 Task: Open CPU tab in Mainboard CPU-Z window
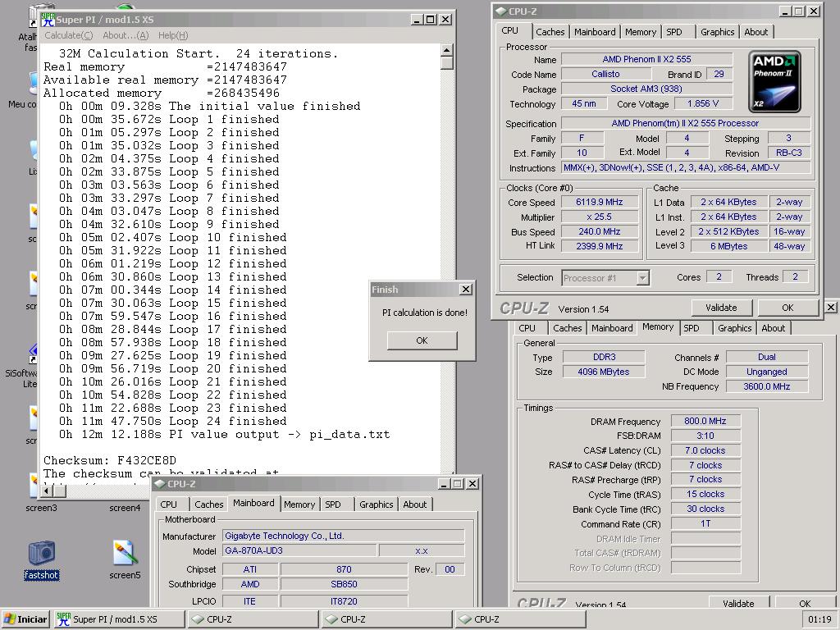click(x=168, y=504)
